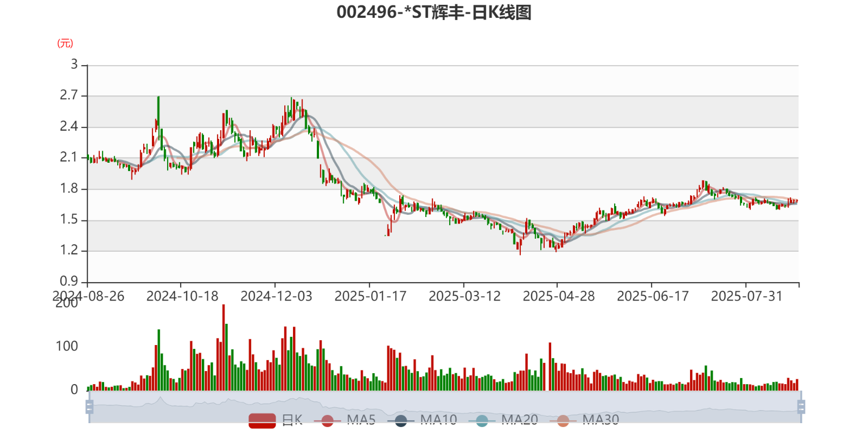The height and width of the screenshot is (434, 868).
Task: Click the 2024-12-03 date axis label
Action: coord(276,296)
